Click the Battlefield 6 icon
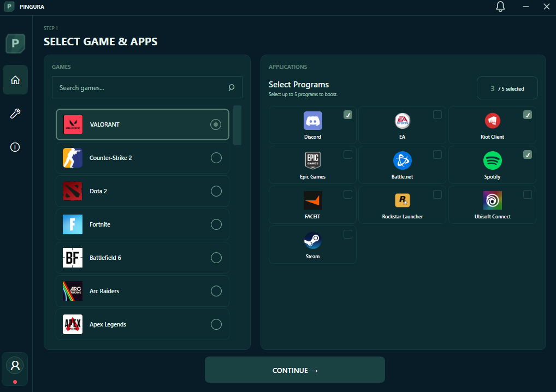This screenshot has width=556, height=392. (x=73, y=258)
